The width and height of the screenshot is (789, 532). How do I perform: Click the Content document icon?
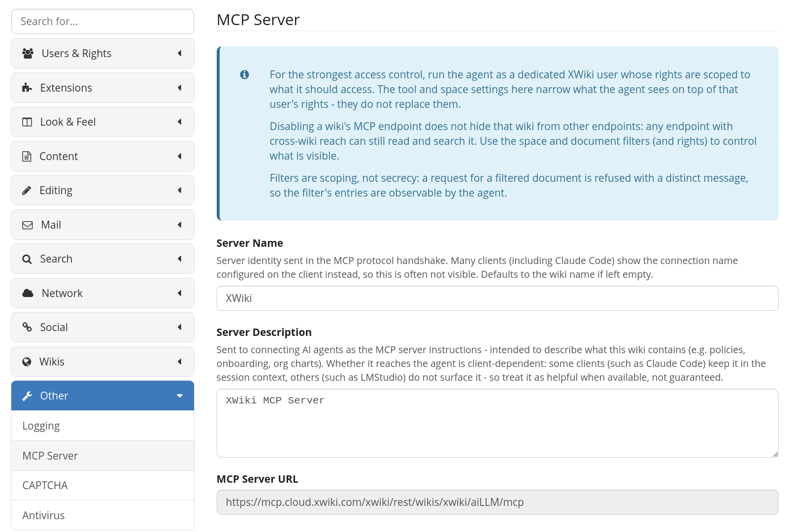(x=27, y=156)
